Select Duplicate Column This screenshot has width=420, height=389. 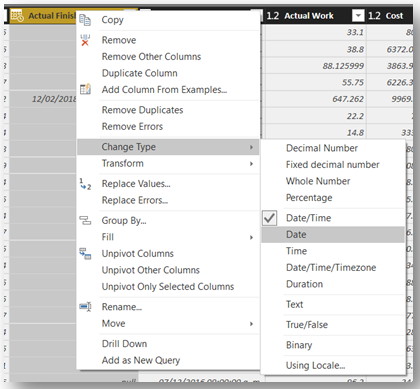coord(168,73)
